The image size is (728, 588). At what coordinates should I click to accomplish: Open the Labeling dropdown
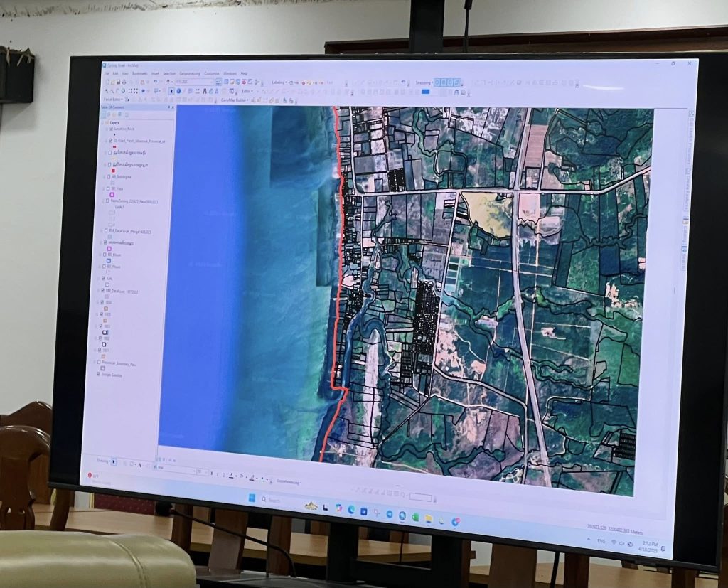(279, 82)
